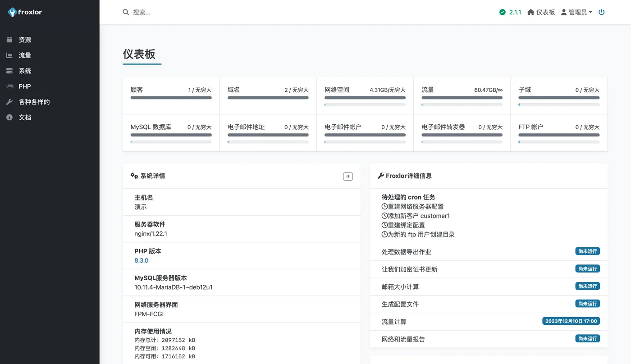The width and height of the screenshot is (631, 364).
Task: Click the search magnifier icon
Action: (126, 12)
